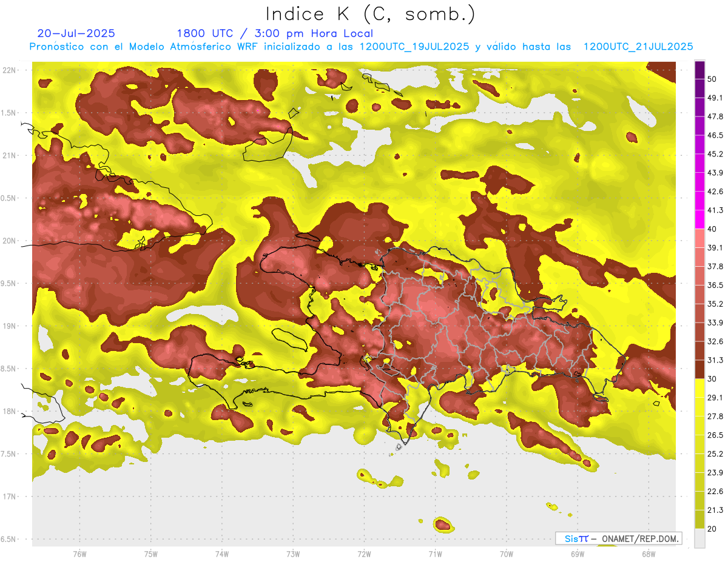Screen dimensions: 728x562
Task: Click the '70W' longitude label
Action: [506, 554]
